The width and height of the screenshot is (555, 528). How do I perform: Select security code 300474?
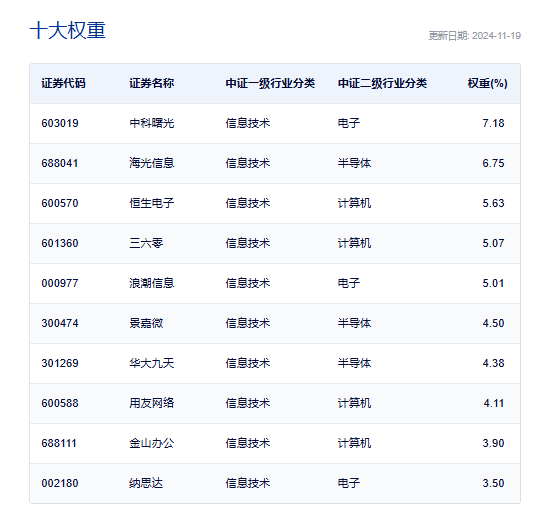[60, 323]
